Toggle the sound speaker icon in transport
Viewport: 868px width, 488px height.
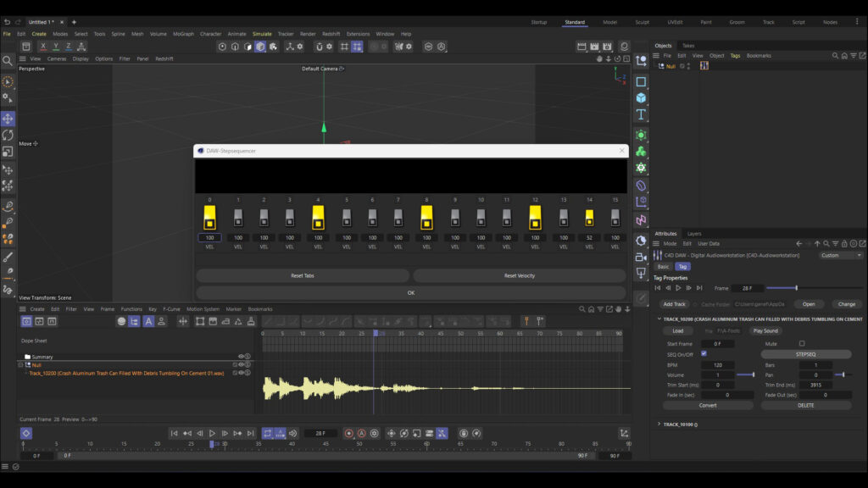click(x=292, y=434)
